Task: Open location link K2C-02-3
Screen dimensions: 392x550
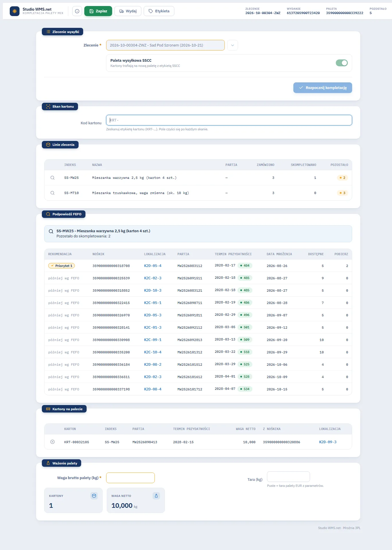Action: point(153,278)
